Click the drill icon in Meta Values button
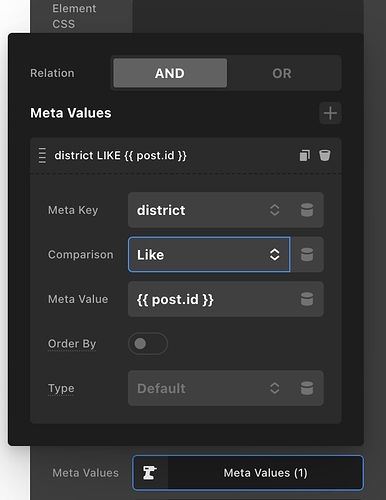This screenshot has width=386, height=500. click(150, 473)
